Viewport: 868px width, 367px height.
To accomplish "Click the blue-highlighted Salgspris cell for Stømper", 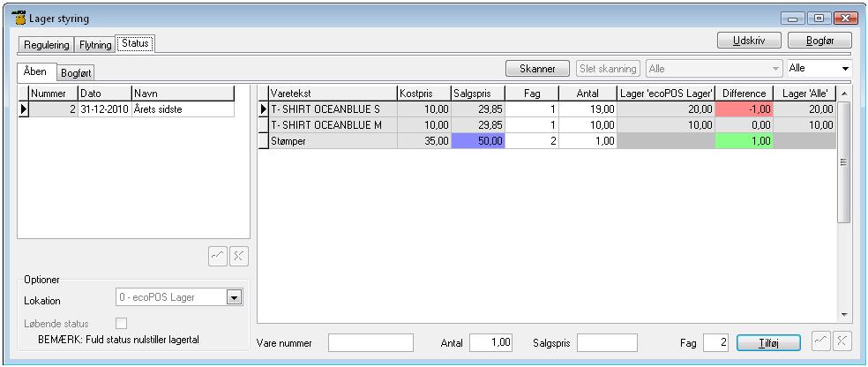I will (476, 141).
